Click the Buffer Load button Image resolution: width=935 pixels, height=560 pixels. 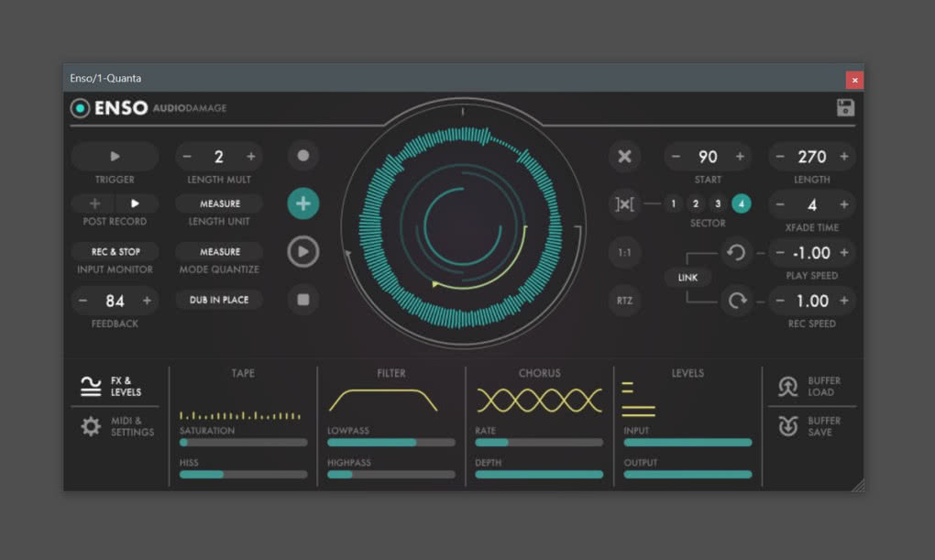click(810, 387)
